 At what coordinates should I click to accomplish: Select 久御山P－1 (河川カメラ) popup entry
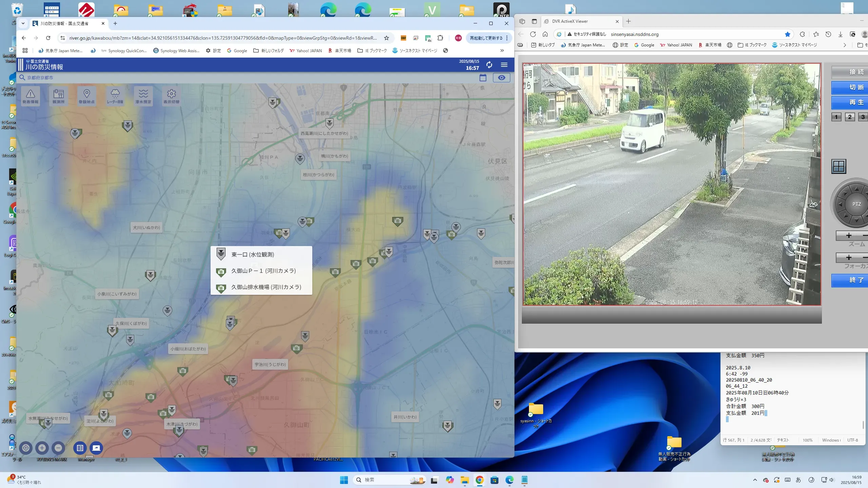coord(263,271)
